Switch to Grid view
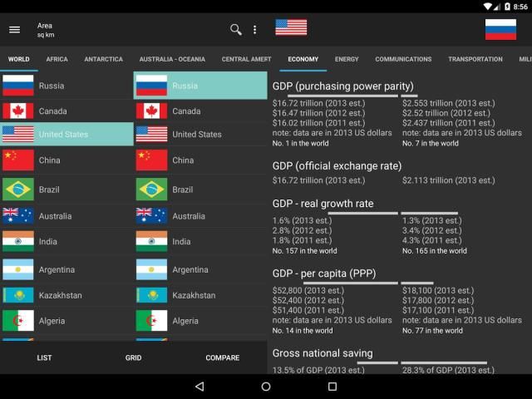This screenshot has width=532, height=399. click(x=133, y=358)
